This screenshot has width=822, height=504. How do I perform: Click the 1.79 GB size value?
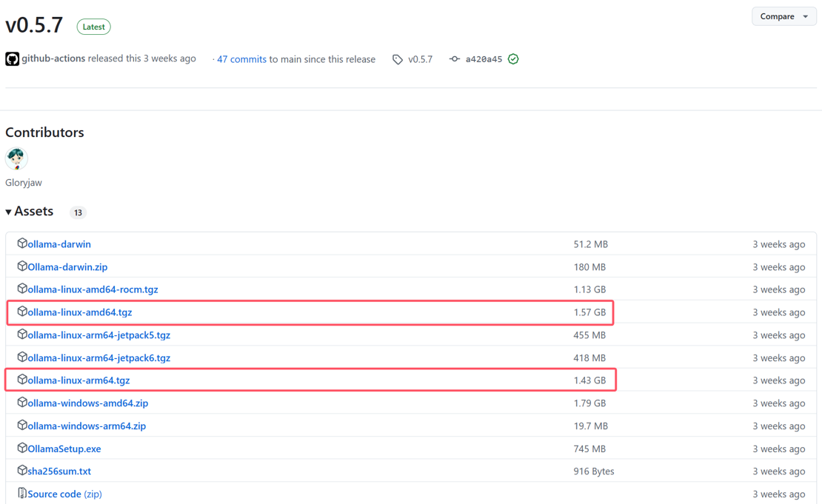point(589,403)
